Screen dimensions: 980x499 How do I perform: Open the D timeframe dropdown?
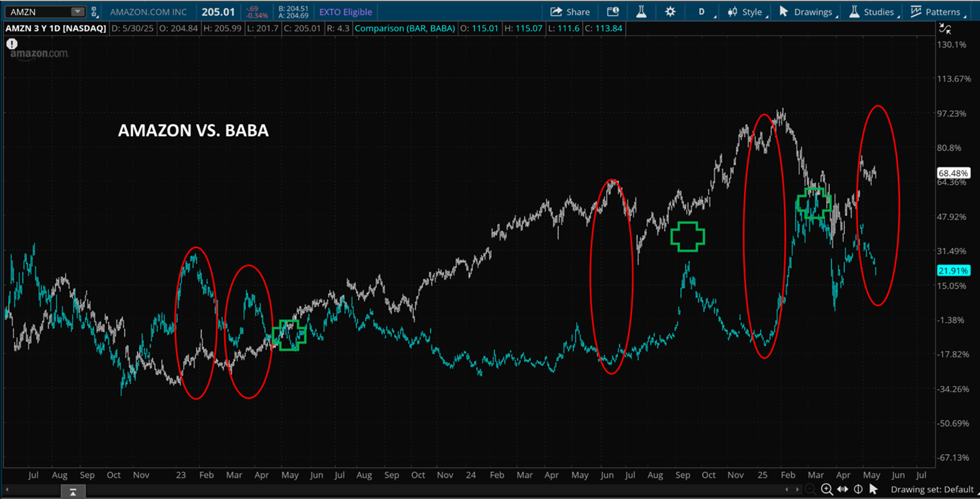pyautogui.click(x=702, y=12)
